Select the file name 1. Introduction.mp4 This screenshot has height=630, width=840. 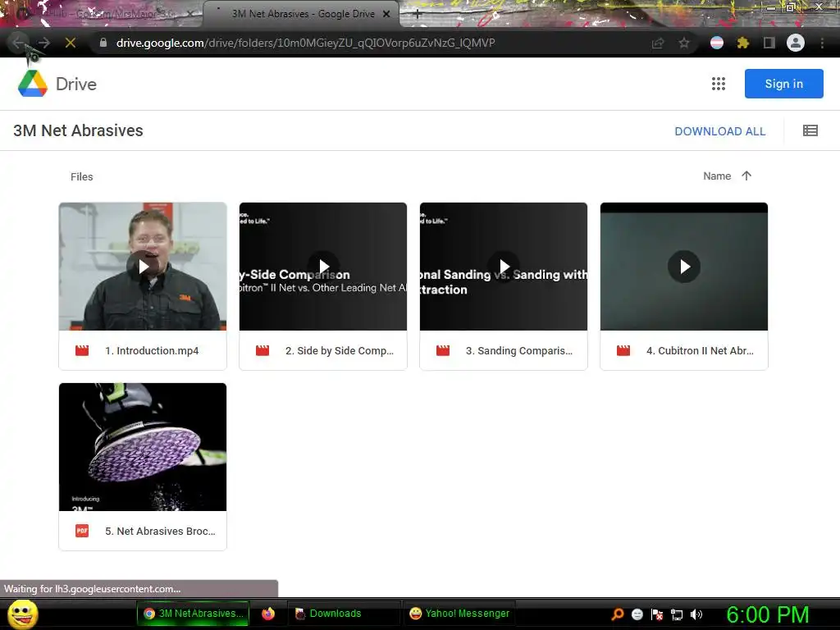[152, 351]
